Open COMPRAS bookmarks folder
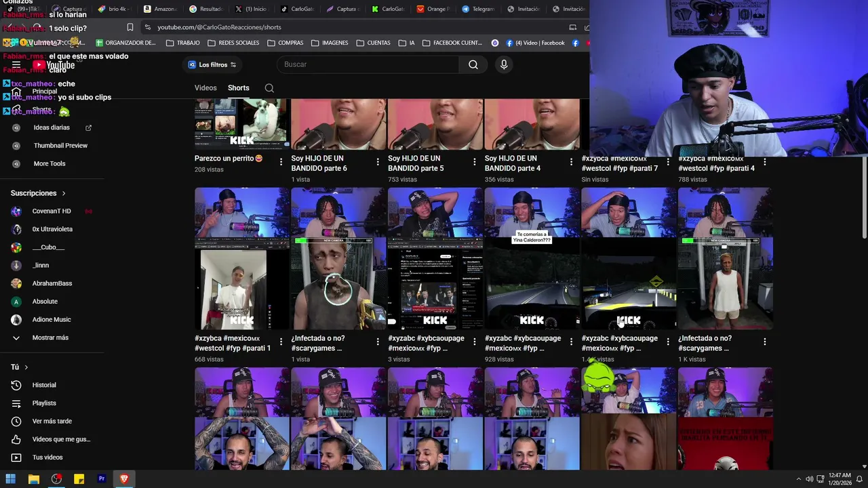868x488 pixels. pos(285,43)
